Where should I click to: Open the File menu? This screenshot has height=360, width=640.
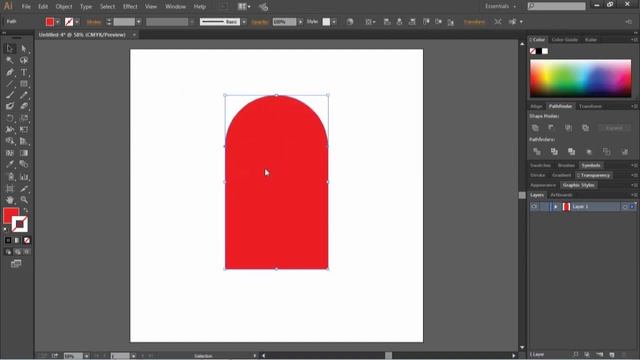click(x=26, y=7)
